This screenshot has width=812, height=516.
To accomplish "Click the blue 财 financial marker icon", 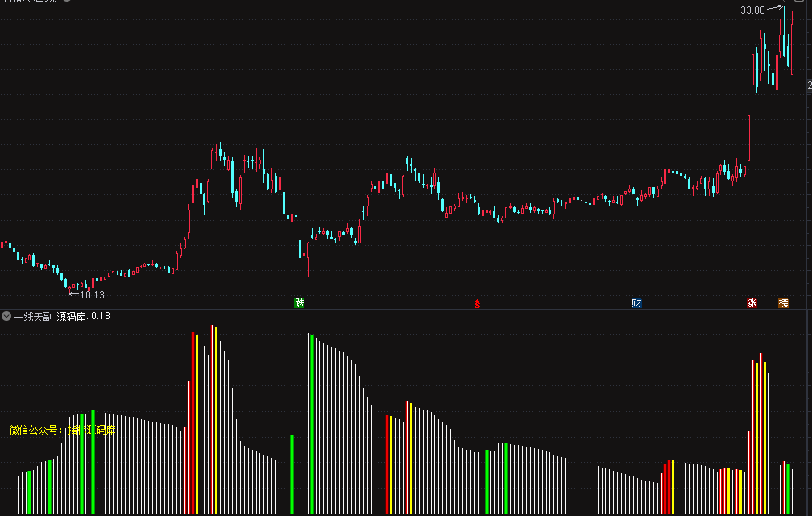I will point(636,303).
